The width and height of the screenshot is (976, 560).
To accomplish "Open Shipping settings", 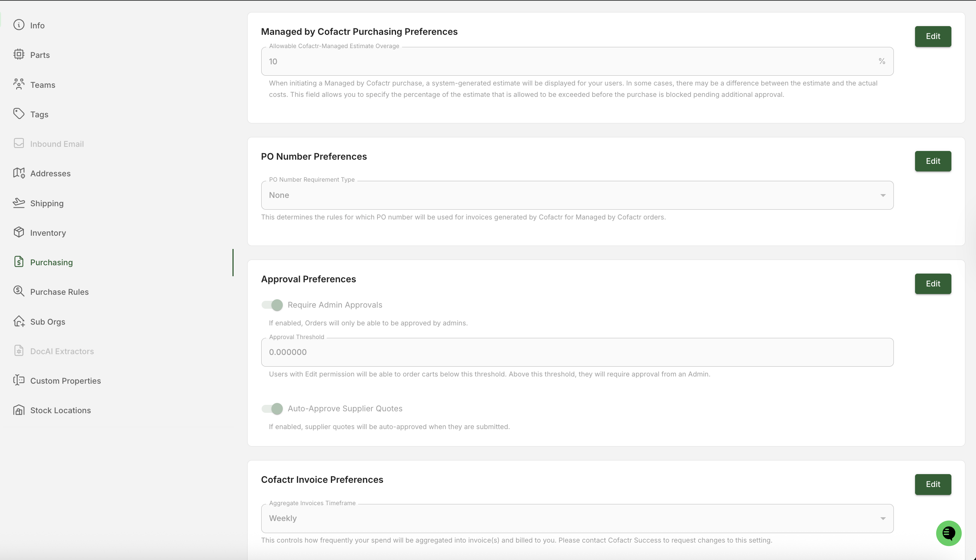I will tap(47, 203).
